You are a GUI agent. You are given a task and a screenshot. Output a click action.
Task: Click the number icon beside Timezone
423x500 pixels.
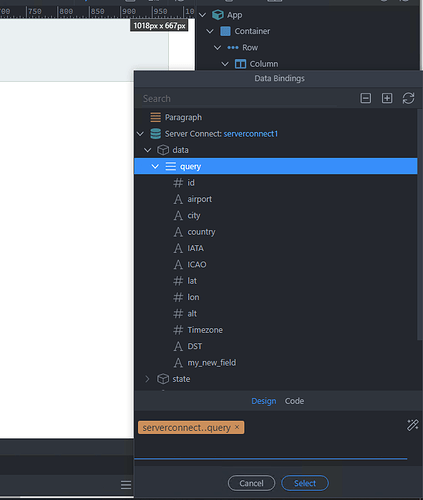tap(178, 330)
